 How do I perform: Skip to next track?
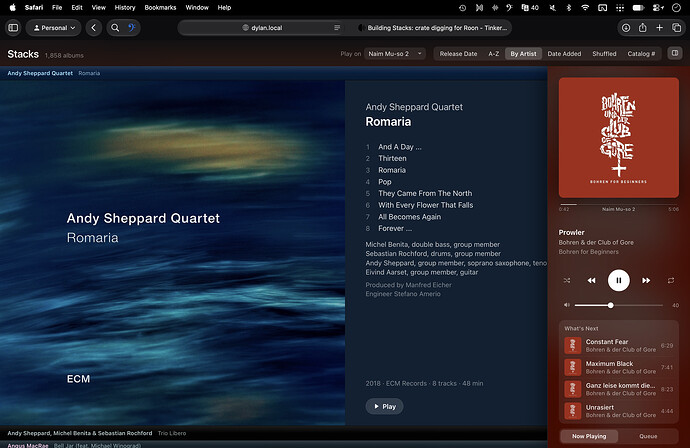[646, 280]
